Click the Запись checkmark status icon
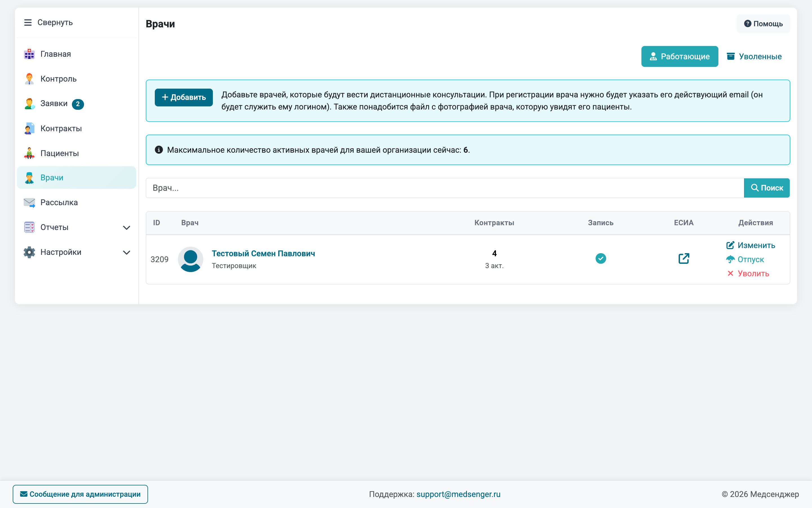This screenshot has width=812, height=508. click(601, 259)
